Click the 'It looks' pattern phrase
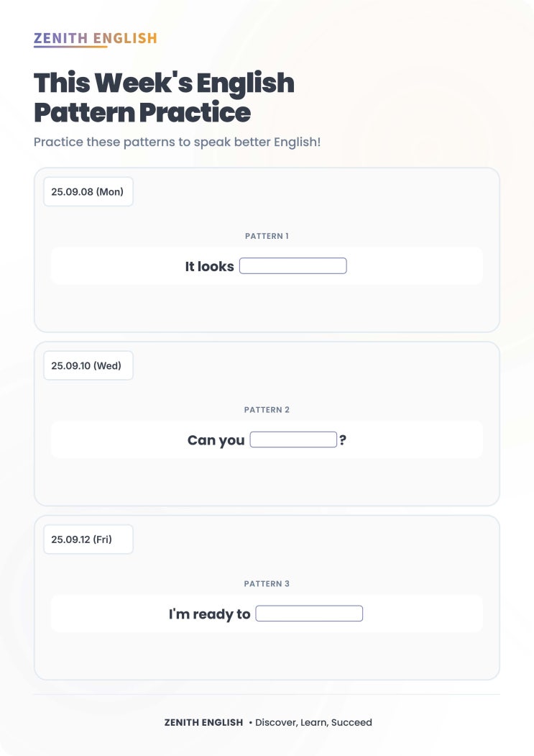The height and width of the screenshot is (756, 534). click(x=208, y=266)
